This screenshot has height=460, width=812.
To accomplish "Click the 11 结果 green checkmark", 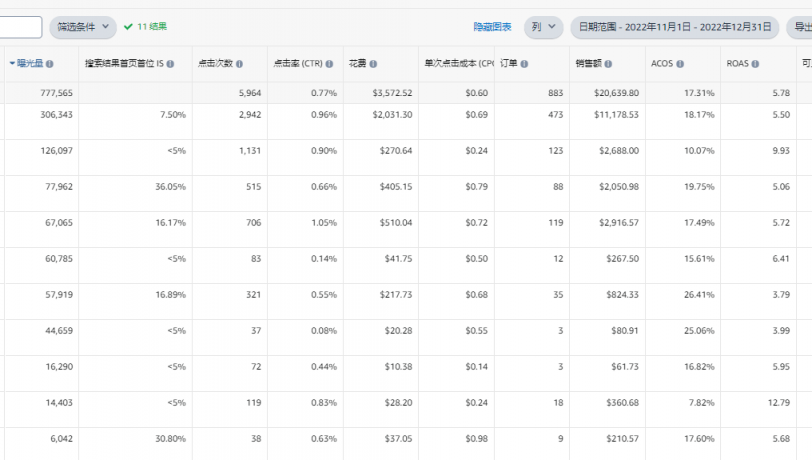I will coord(128,26).
